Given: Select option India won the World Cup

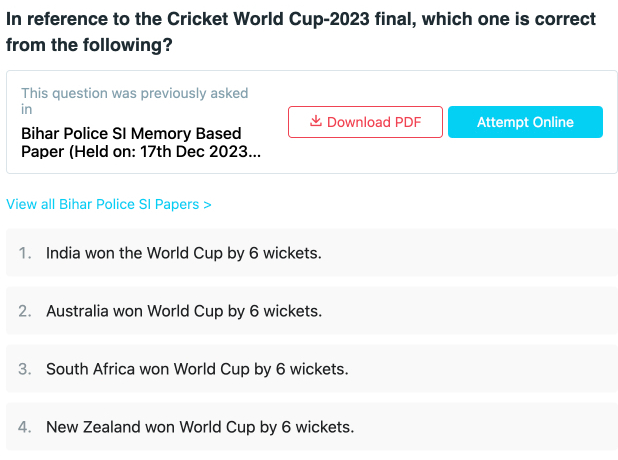Looking at the screenshot, I should click(x=312, y=253).
